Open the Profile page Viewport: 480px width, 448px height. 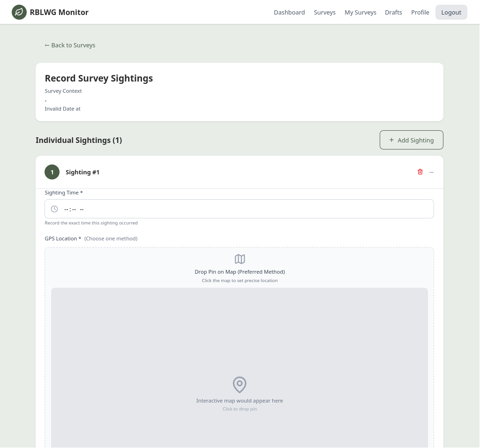pos(420,12)
